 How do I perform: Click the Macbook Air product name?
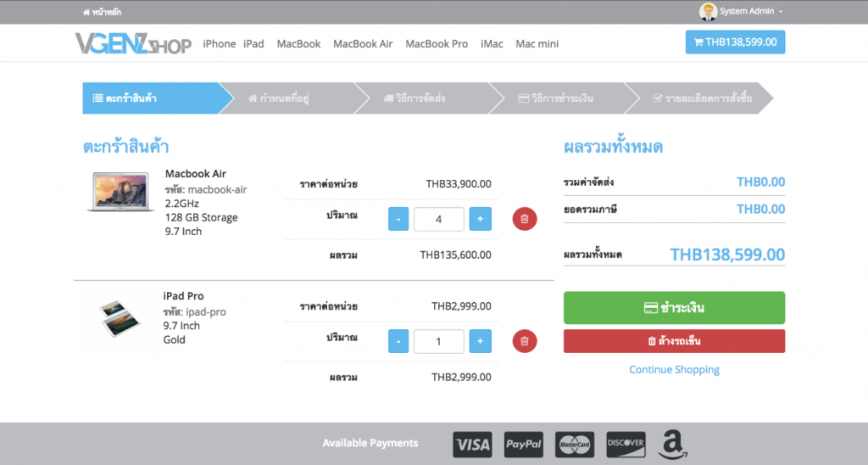[x=196, y=173]
